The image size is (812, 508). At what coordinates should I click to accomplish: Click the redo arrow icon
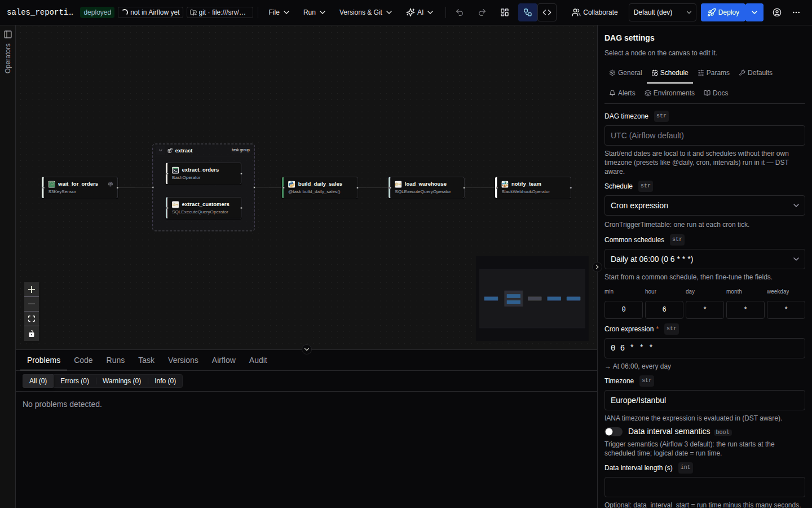[482, 12]
